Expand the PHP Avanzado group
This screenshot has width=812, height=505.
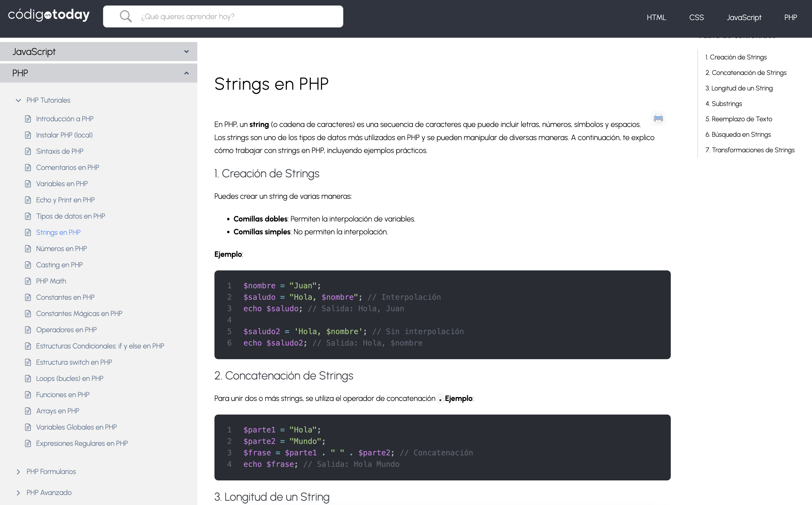[x=18, y=493]
